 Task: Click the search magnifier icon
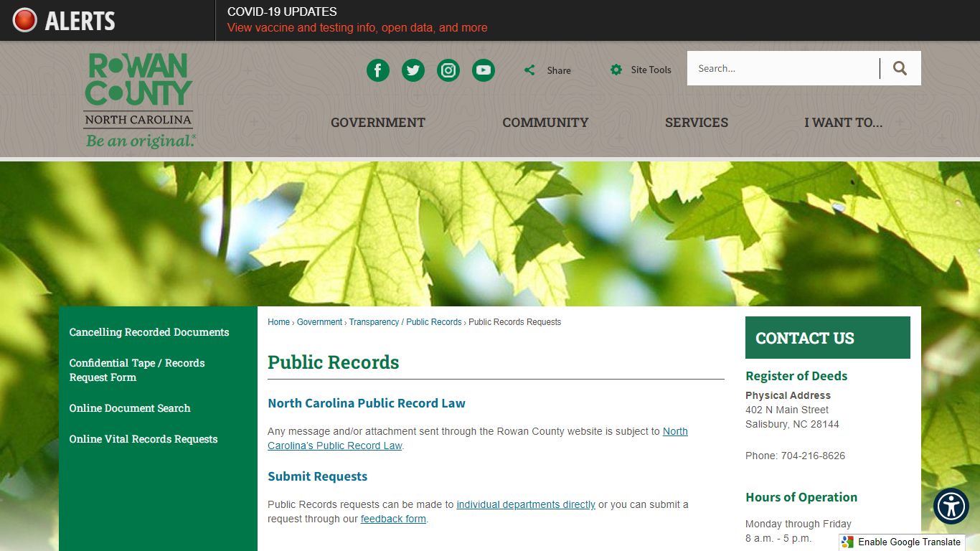click(x=900, y=68)
